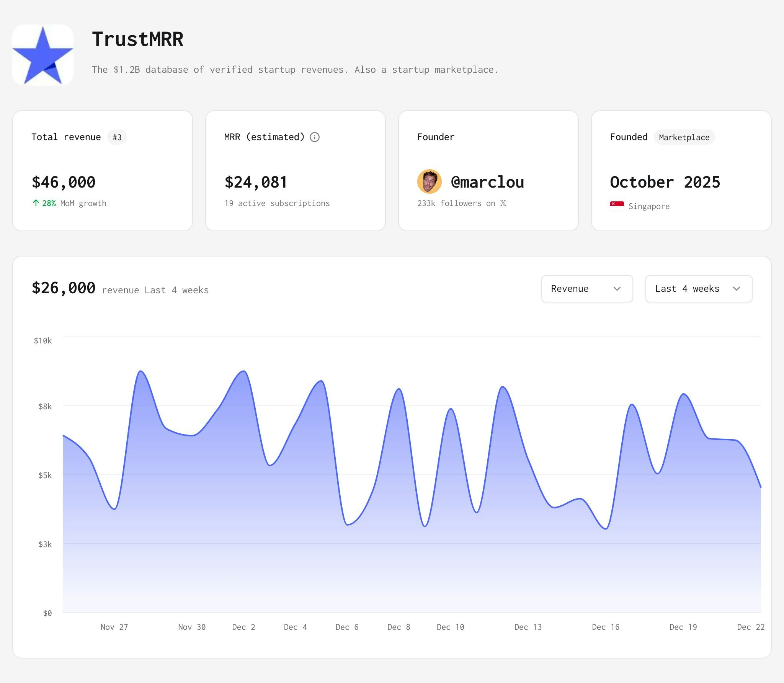
Task: Click the 19 active subscriptions text
Action: click(277, 203)
